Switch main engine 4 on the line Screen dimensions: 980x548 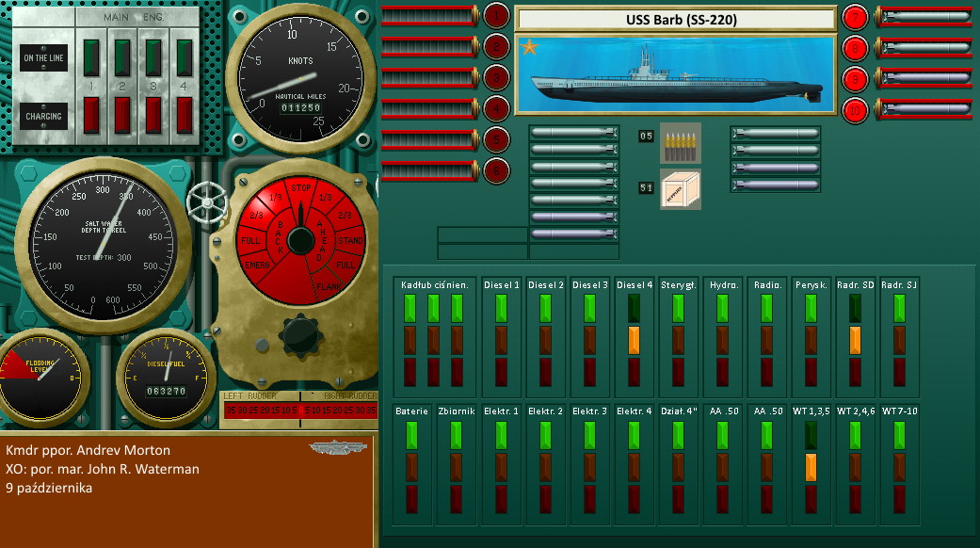click(x=185, y=57)
